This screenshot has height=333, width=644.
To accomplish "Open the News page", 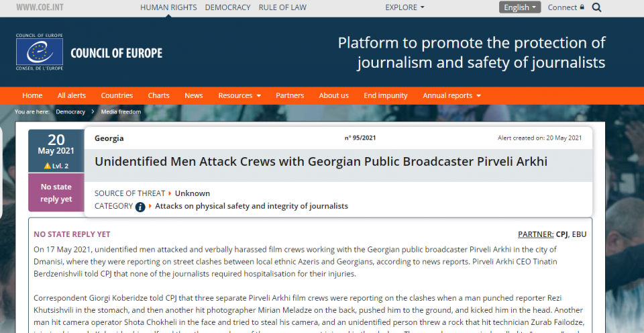I will [x=193, y=95].
